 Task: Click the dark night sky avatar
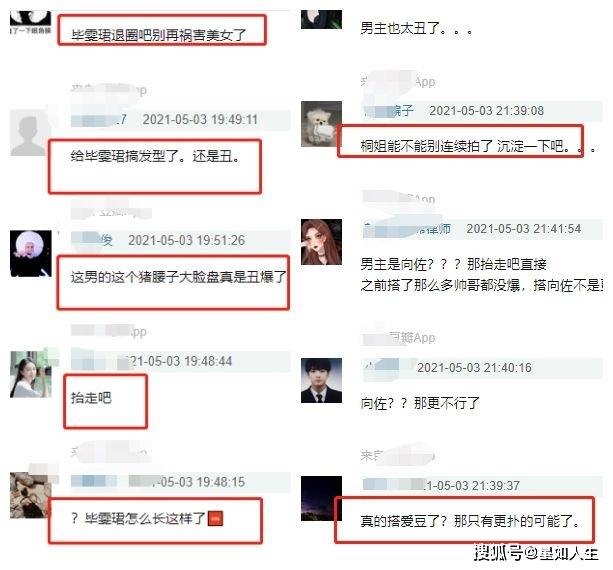[321, 498]
